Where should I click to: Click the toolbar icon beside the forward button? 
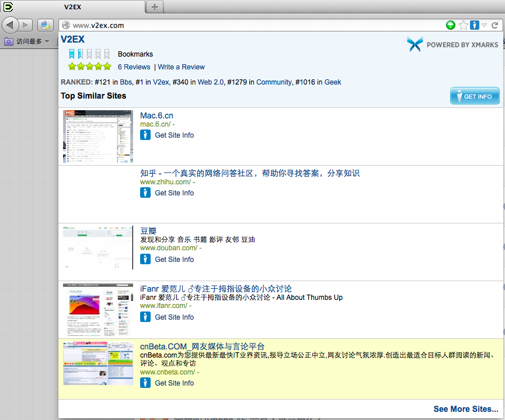(46, 25)
